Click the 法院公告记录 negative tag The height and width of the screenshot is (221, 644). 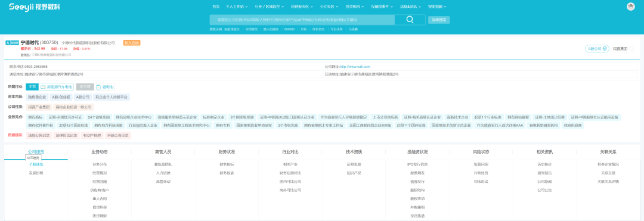(x=39, y=135)
